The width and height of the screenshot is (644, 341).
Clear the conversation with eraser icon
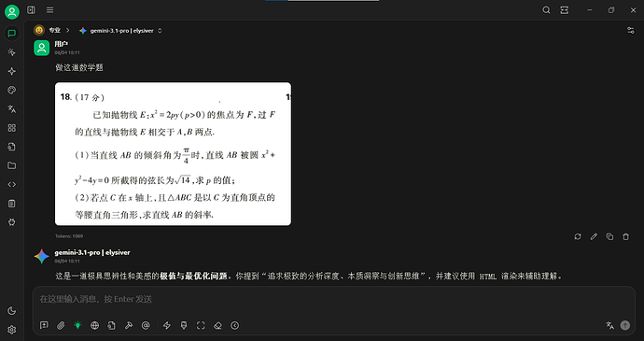coord(217,325)
